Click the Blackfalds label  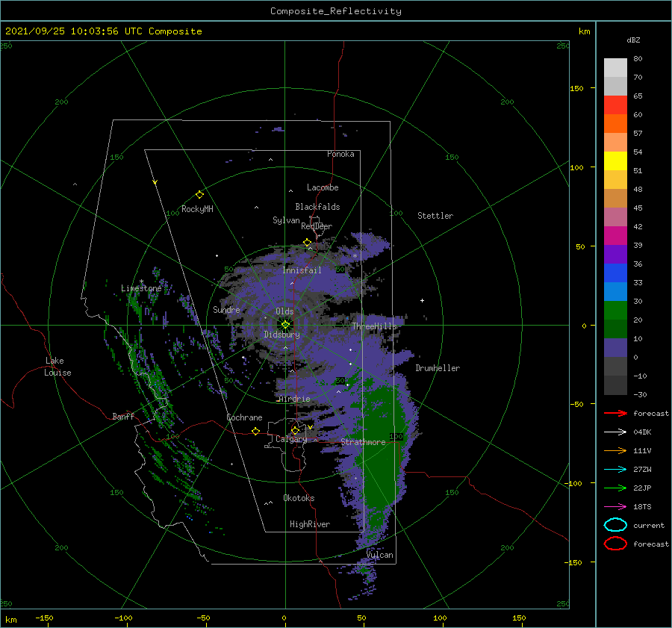317,207
